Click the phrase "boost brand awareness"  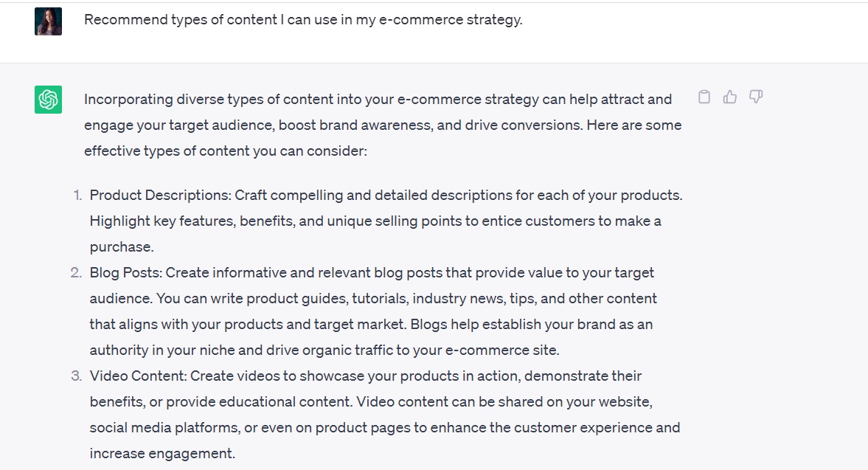click(x=355, y=125)
